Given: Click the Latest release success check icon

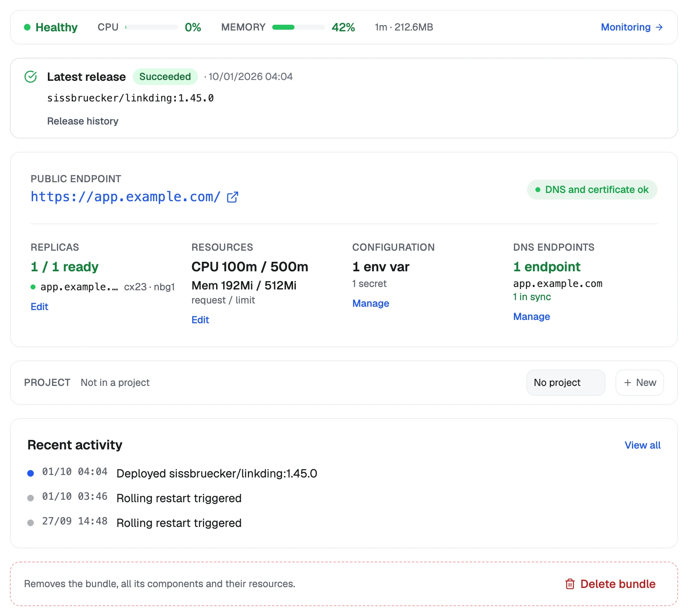Looking at the screenshot, I should tap(31, 77).
